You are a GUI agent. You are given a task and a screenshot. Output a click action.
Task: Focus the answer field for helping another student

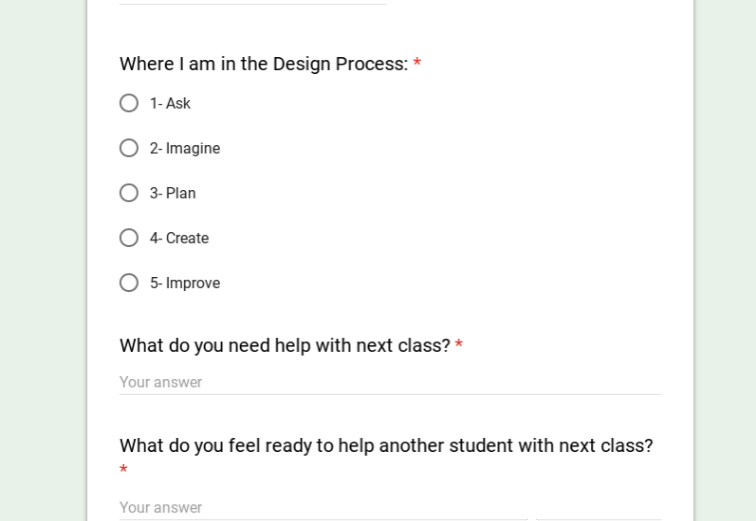(x=320, y=507)
